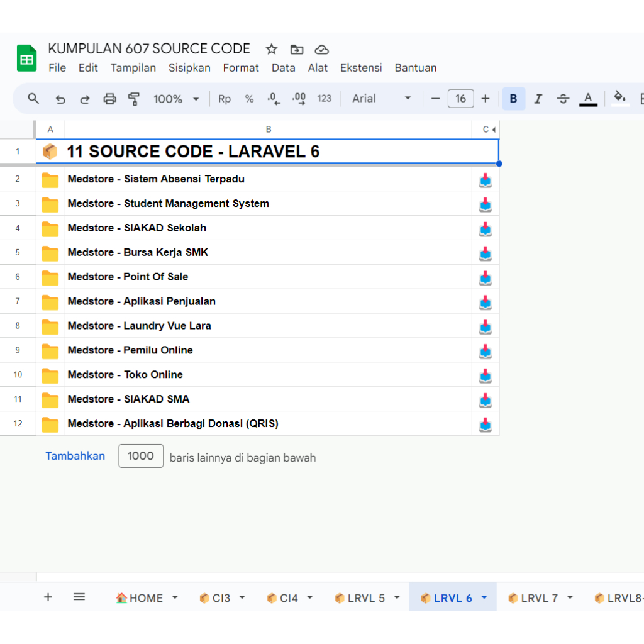Open the all sheets list icon
Viewport: 644px width, 644px height.
tap(79, 597)
